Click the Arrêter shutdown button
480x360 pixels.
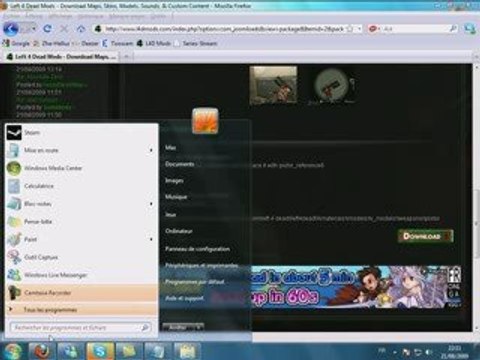pyautogui.click(x=178, y=327)
